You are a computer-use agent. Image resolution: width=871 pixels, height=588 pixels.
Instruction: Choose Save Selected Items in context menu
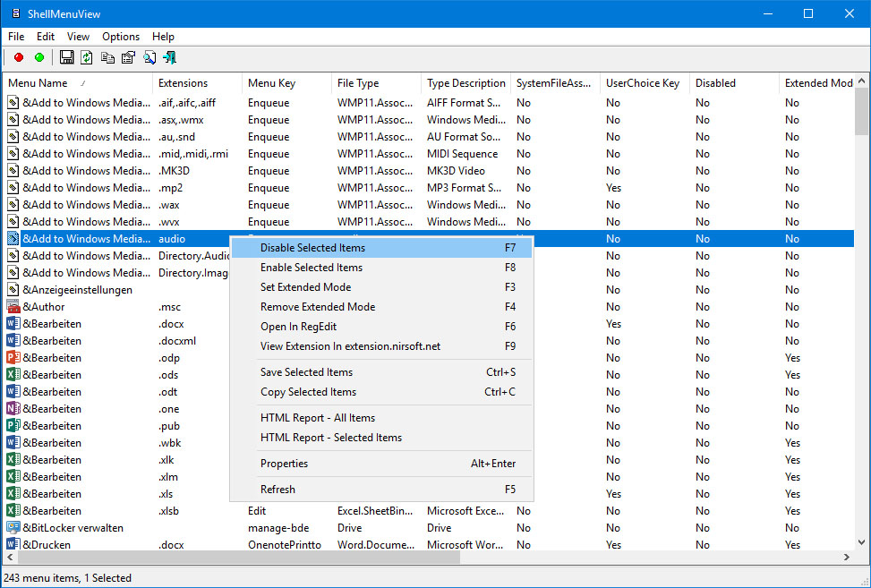pos(381,372)
